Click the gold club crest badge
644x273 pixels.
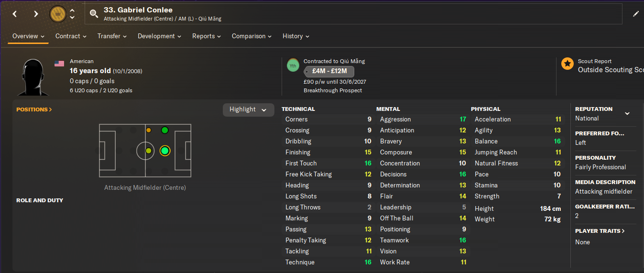click(x=57, y=14)
